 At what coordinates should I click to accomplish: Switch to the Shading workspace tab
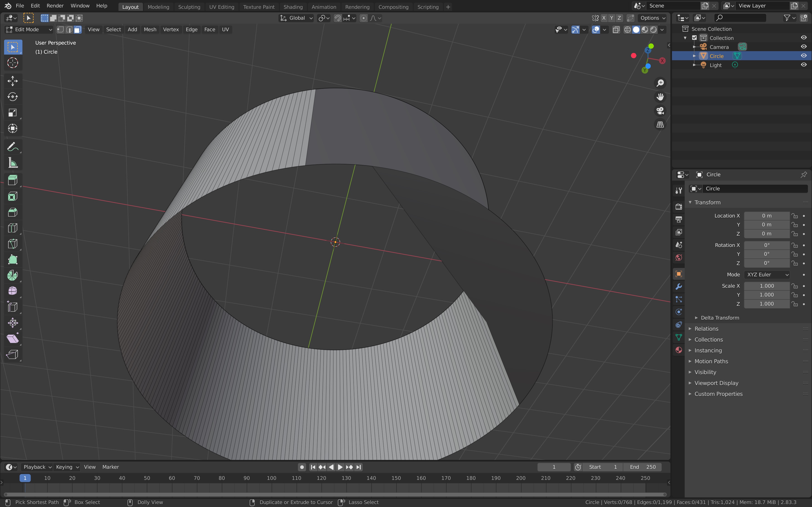click(x=292, y=7)
